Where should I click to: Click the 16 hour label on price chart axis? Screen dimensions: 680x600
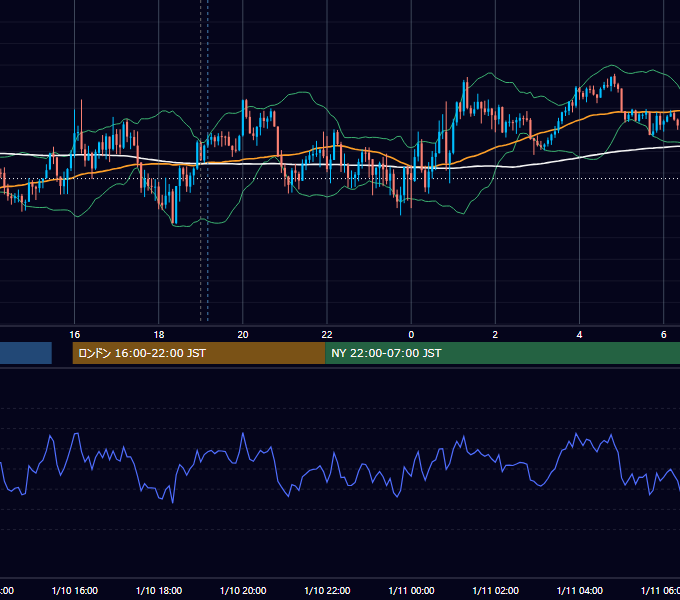click(x=75, y=335)
